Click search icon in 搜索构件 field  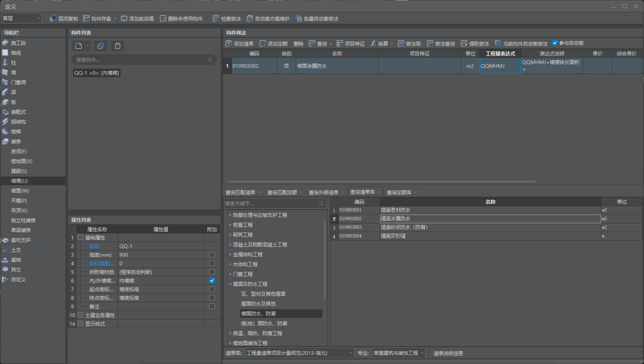210,60
